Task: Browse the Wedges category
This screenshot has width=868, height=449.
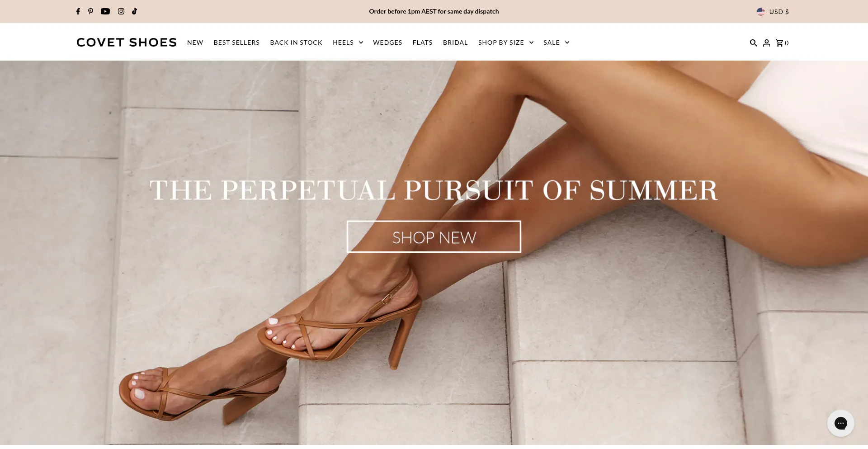Action: click(387, 43)
